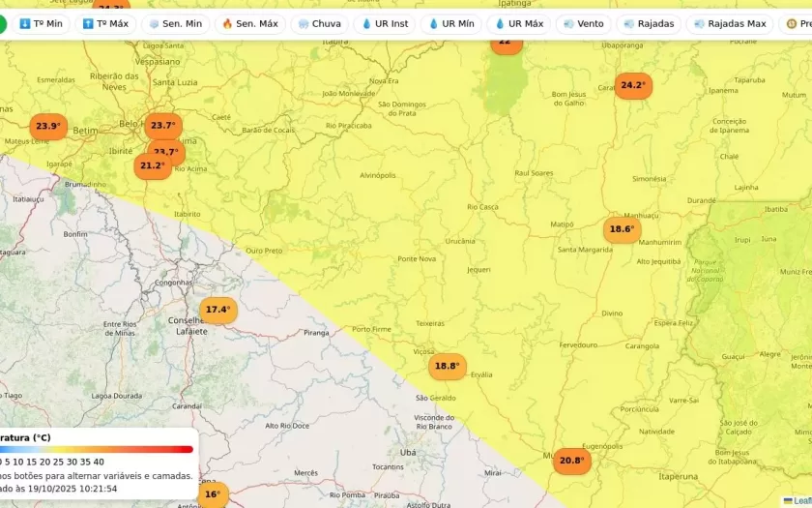Screen dimensions: 812x508
Task: Enable the Sen. Min layer
Action: click(x=175, y=23)
